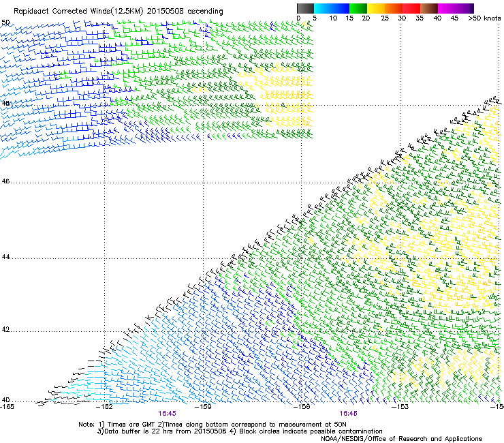Click the purple time label '16:46'

(349, 414)
